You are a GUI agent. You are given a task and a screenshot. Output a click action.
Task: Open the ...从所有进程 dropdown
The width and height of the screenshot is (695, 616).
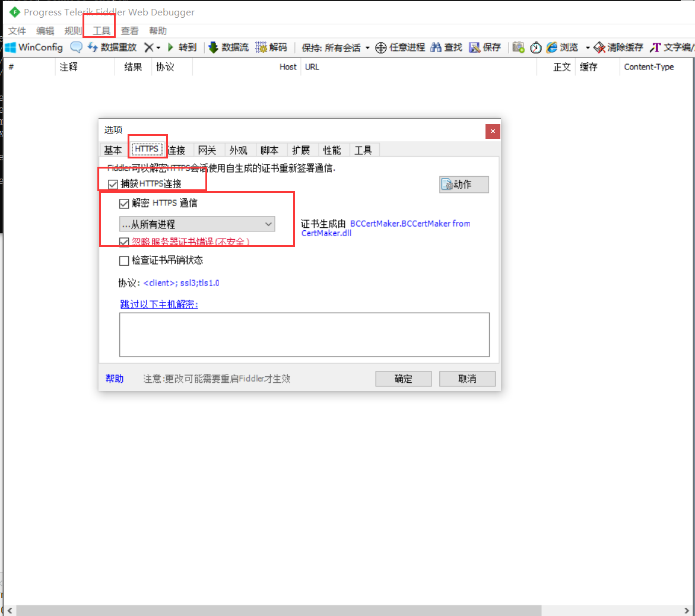(268, 224)
